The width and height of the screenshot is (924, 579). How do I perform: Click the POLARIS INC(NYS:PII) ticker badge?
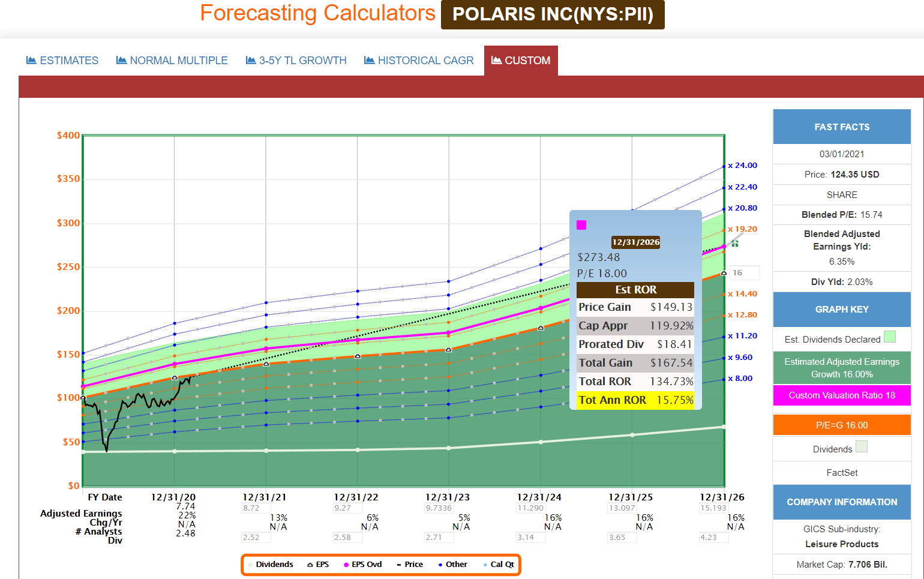coord(553,14)
